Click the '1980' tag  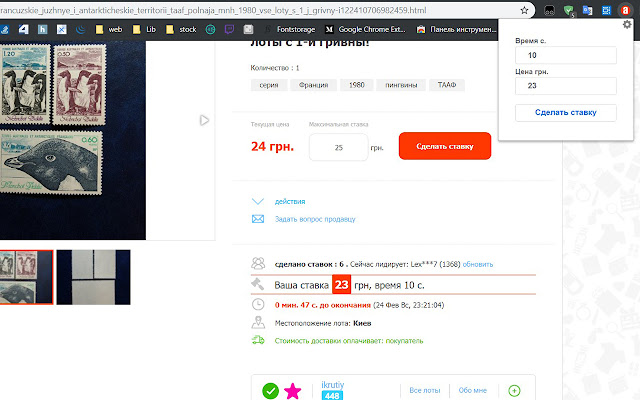(357, 85)
